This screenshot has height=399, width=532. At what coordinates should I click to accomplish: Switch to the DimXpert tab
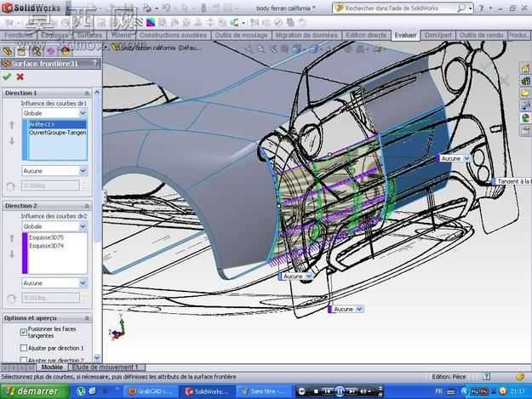click(438, 35)
